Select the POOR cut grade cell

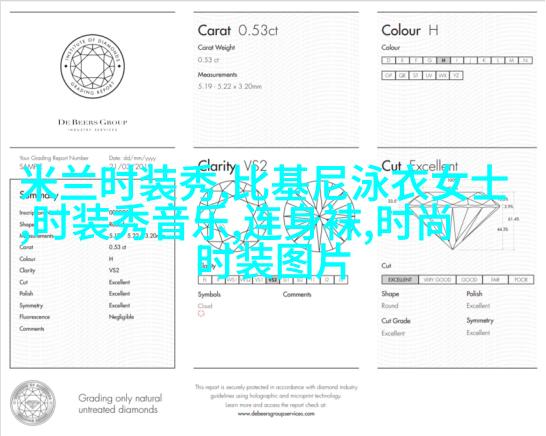(x=521, y=280)
